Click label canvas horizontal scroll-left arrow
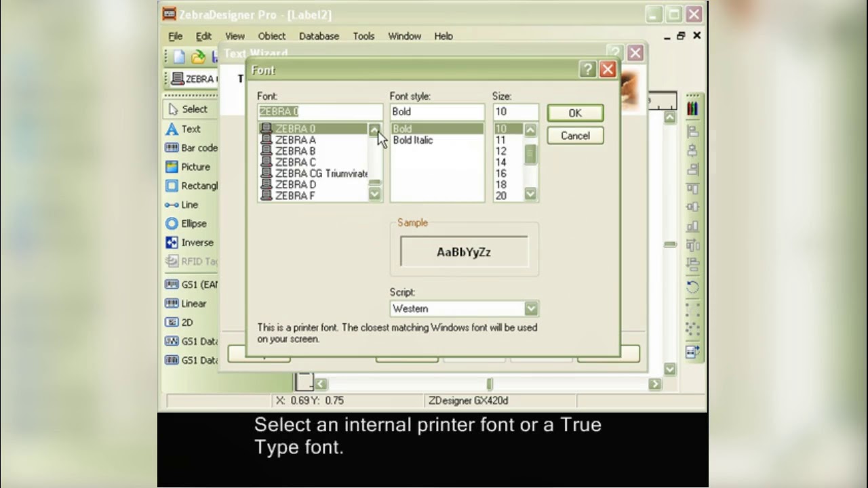Screen dimensions: 868x488 321,384
